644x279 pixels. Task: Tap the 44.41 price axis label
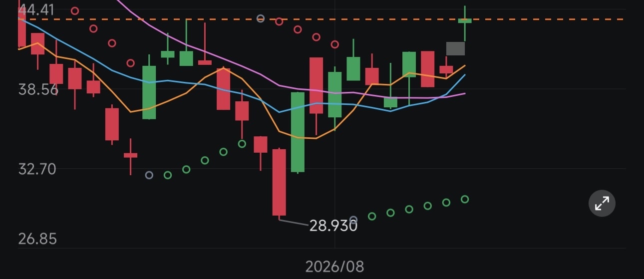click(36, 9)
